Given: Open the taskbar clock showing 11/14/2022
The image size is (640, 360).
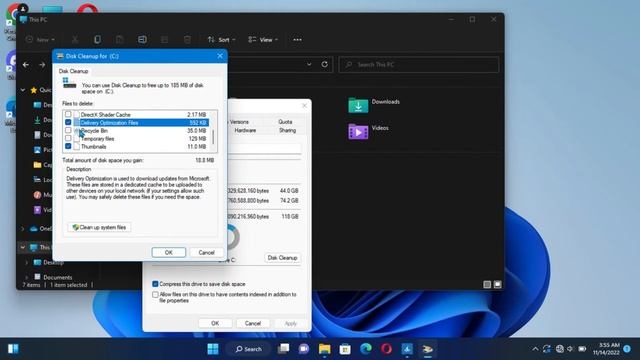Looking at the screenshot, I should [x=607, y=349].
